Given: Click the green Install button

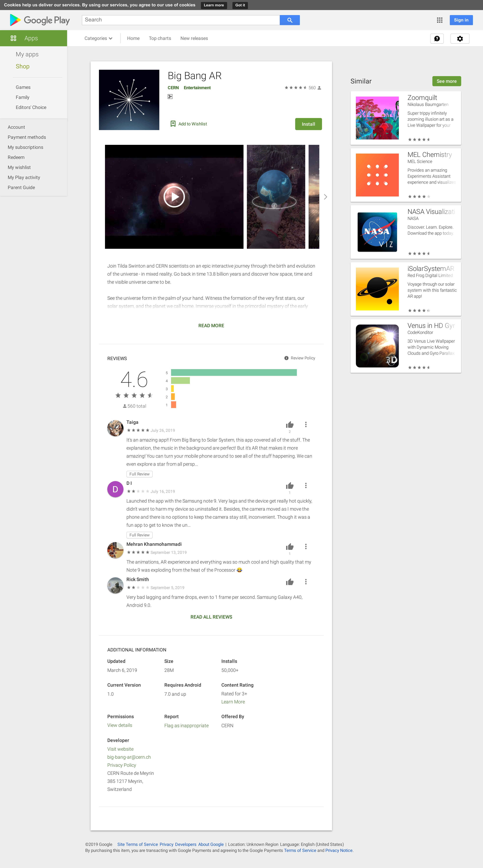Looking at the screenshot, I should 308,124.
